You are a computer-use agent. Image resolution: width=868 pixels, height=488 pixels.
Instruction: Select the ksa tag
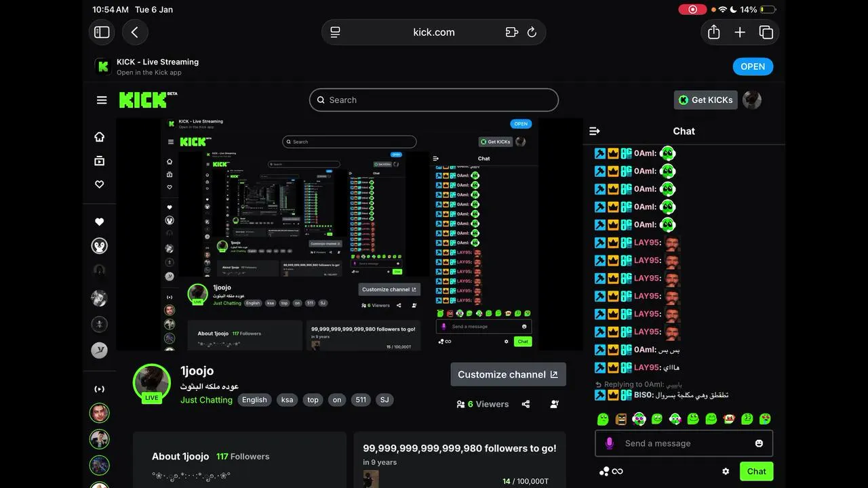[x=288, y=400]
